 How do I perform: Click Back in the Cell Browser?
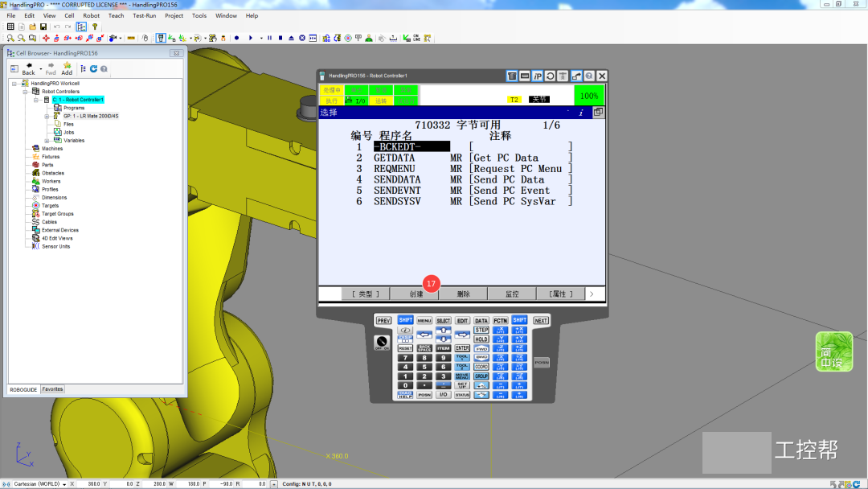(x=28, y=68)
